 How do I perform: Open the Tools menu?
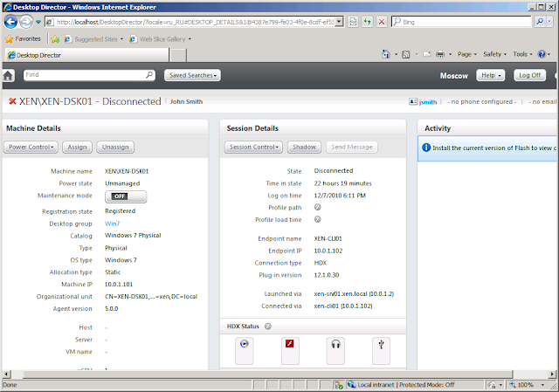click(522, 54)
